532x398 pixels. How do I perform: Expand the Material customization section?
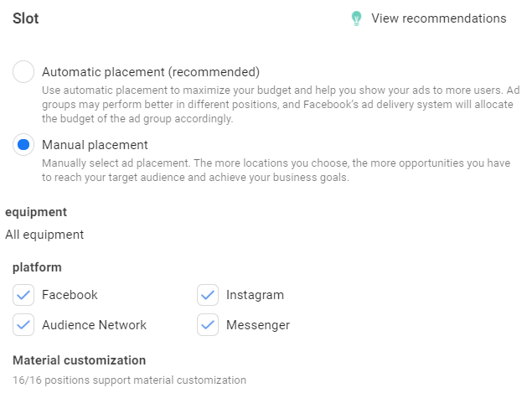79,360
